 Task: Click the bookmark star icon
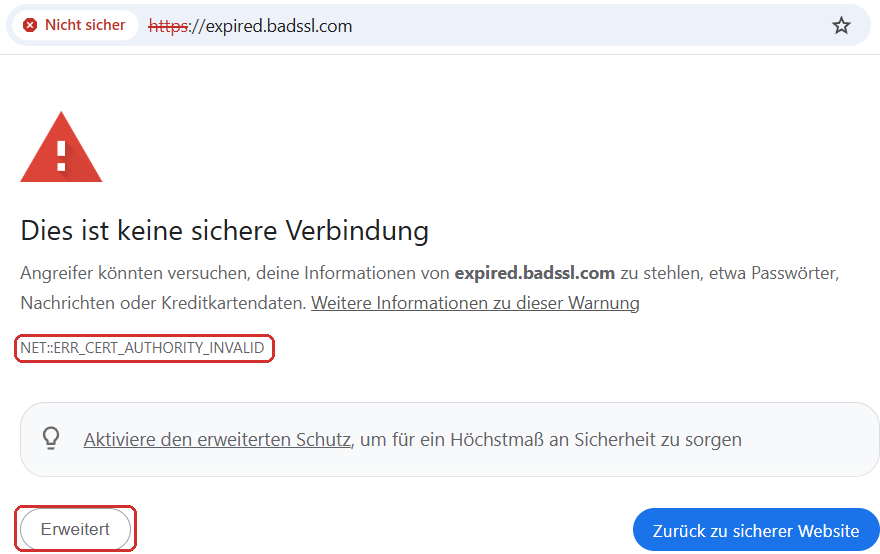click(841, 26)
